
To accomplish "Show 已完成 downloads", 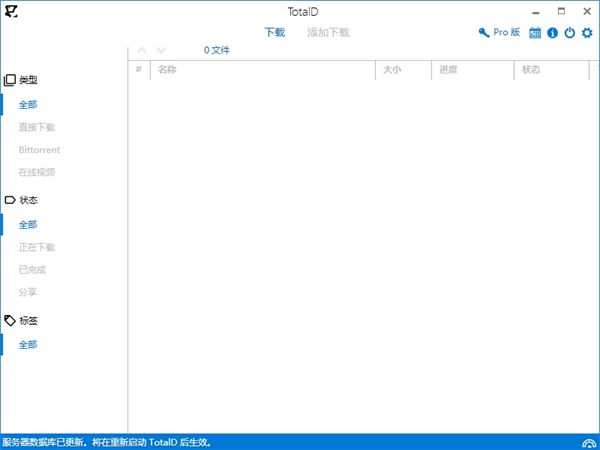I will tap(32, 269).
